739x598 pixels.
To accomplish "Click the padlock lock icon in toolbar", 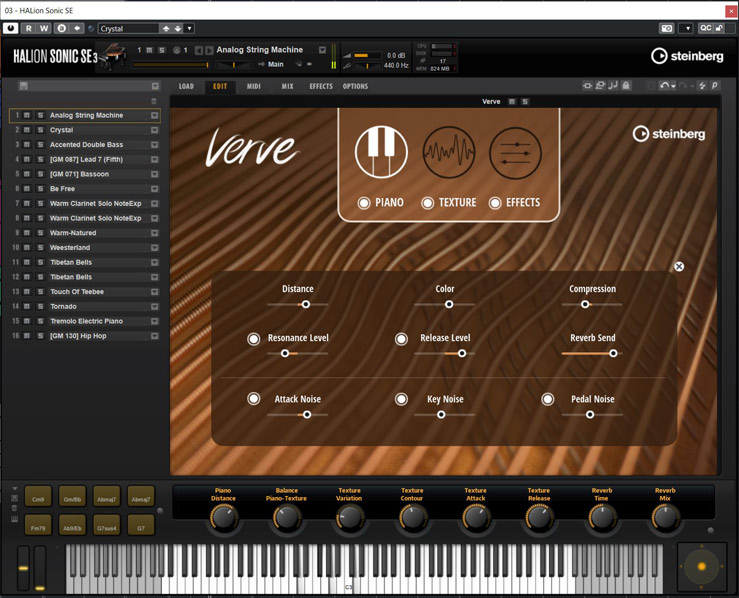I will coord(626,86).
